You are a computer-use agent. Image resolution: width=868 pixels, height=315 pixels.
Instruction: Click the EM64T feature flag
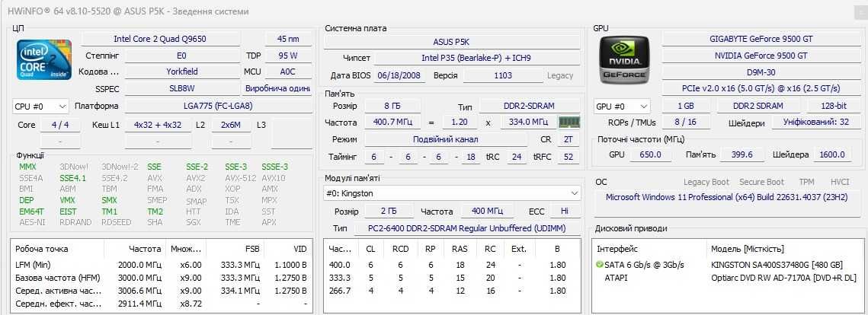32,211
